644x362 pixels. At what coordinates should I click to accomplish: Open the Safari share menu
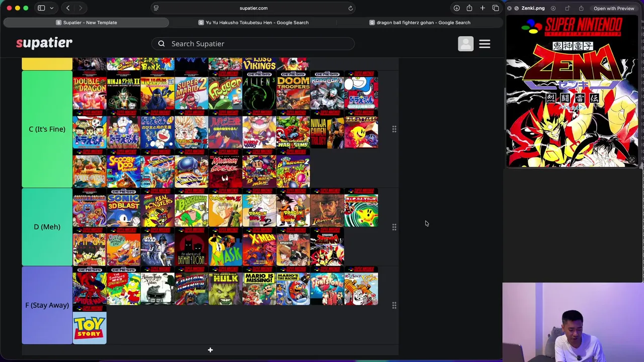(469, 8)
